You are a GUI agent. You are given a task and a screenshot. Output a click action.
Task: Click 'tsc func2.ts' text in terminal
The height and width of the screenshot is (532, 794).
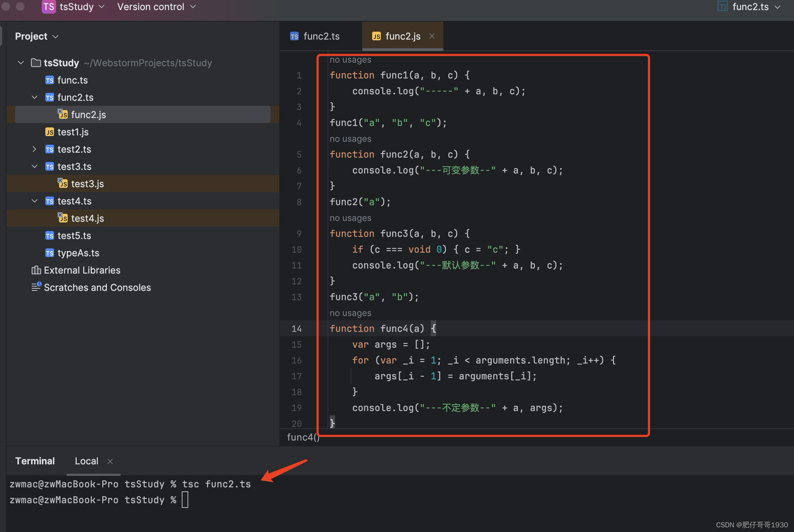tap(216, 484)
